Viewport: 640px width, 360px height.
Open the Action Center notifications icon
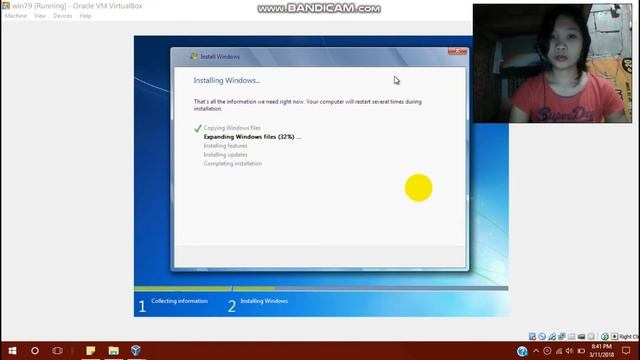626,351
